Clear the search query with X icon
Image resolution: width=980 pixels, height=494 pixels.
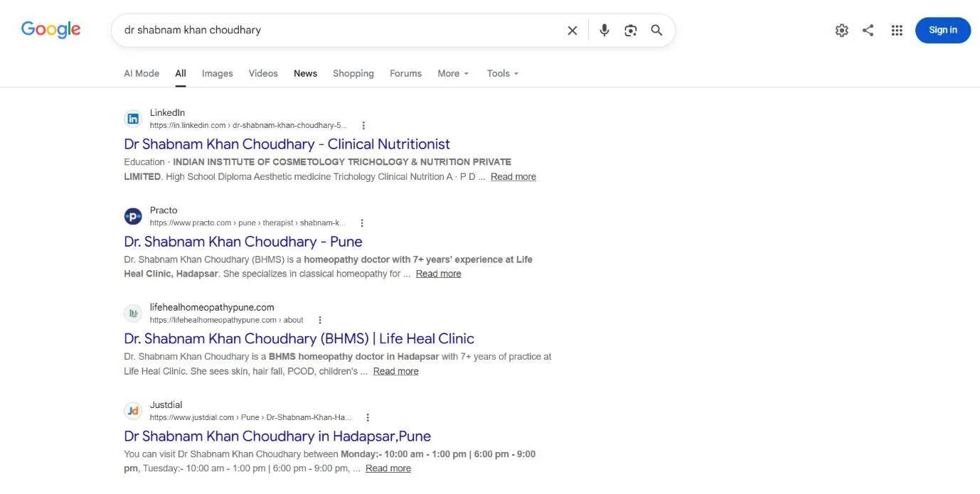click(x=572, y=31)
